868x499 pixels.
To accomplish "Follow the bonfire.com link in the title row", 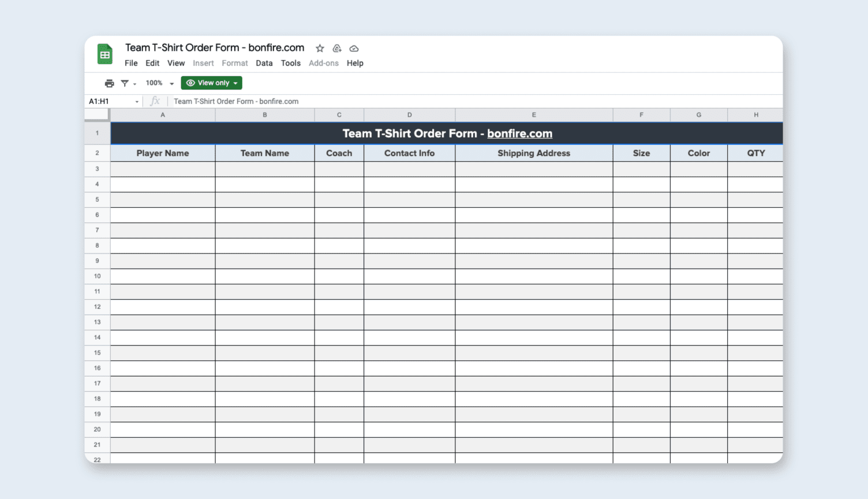I will (x=519, y=133).
